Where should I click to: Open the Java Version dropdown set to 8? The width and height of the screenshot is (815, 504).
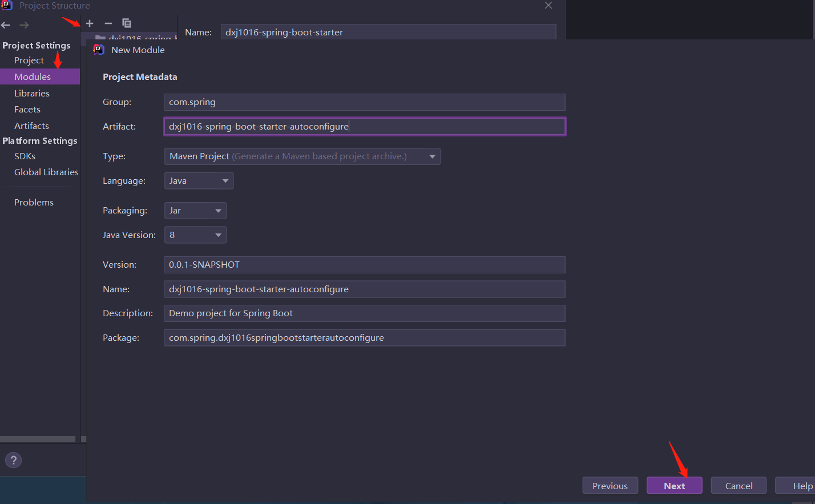[195, 235]
